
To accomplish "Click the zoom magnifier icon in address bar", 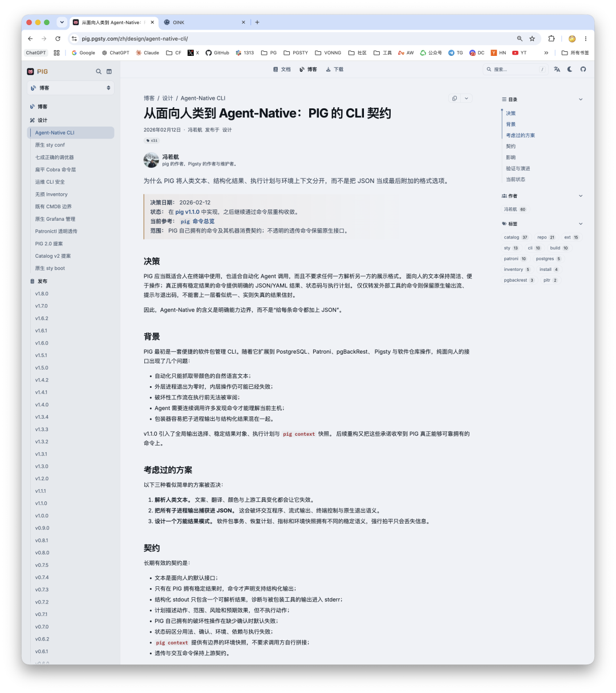I will [520, 39].
